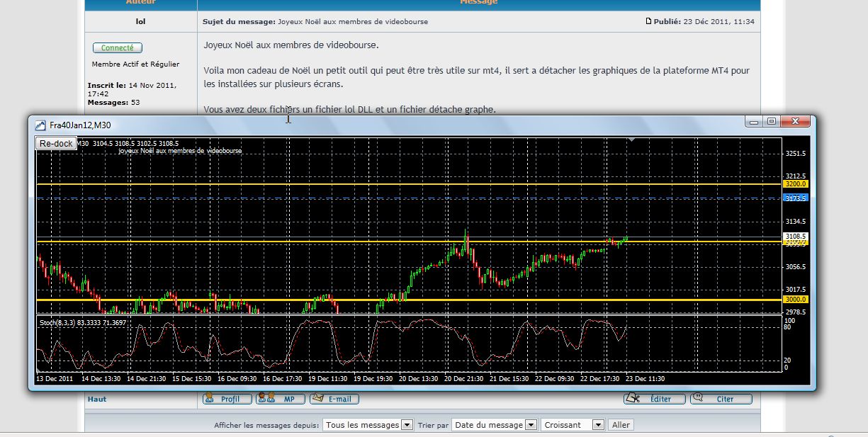
Task: Maximize the Fra40Jan12 chart window
Action: (772, 122)
